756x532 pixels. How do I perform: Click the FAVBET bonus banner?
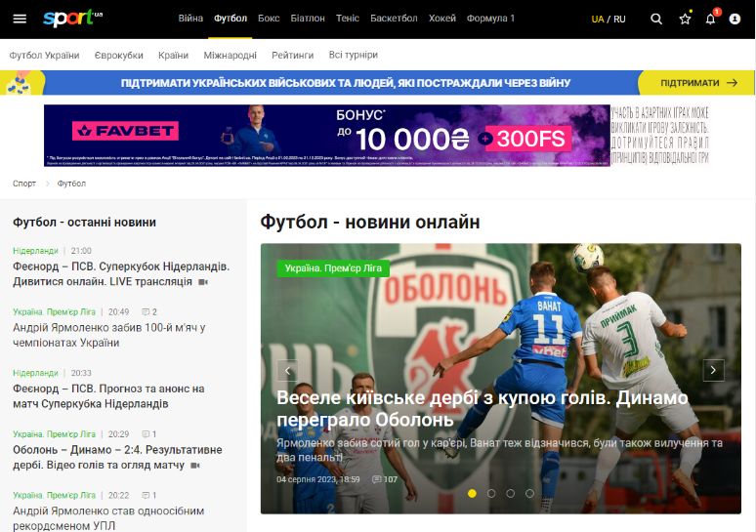pyautogui.click(x=328, y=135)
